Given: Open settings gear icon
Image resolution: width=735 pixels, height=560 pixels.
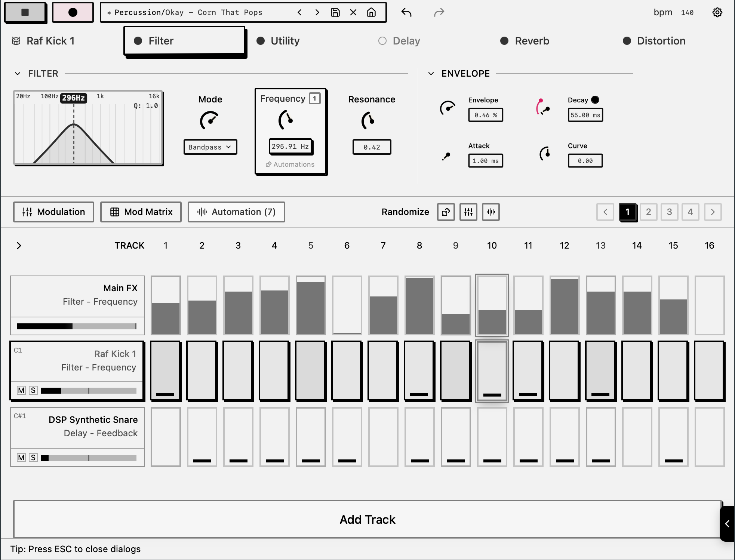Looking at the screenshot, I should (717, 12).
